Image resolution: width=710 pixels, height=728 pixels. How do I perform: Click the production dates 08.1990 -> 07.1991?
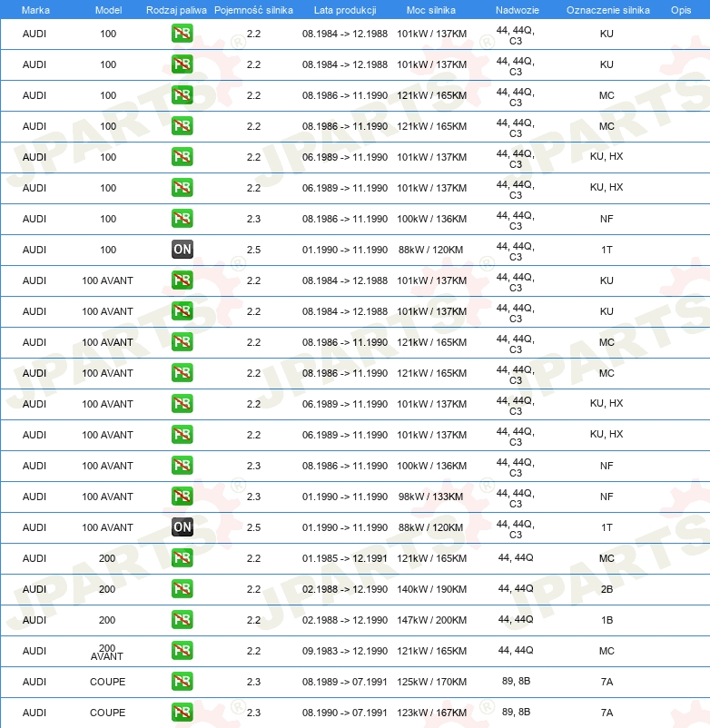pyautogui.click(x=345, y=713)
